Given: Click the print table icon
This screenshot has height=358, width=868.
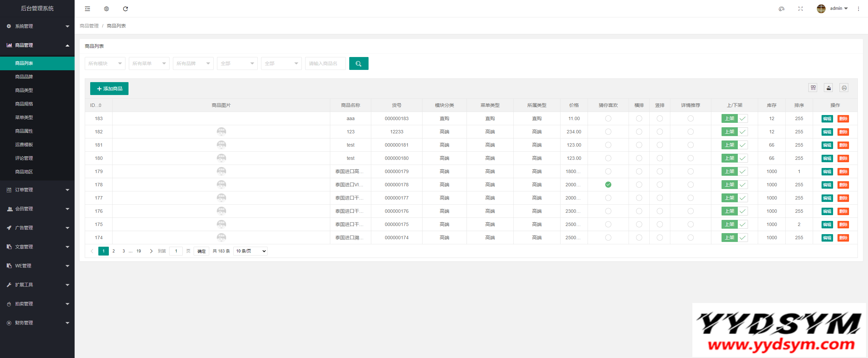Looking at the screenshot, I should pos(844,88).
